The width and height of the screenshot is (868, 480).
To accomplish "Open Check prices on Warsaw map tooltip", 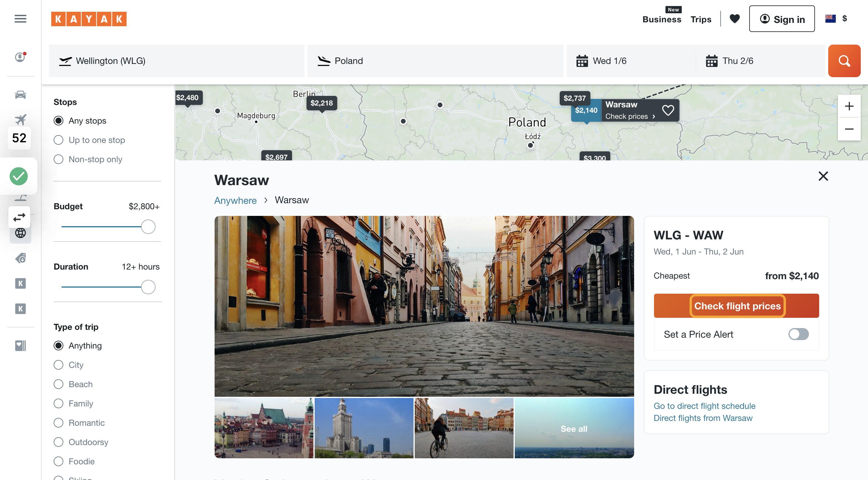I will [x=630, y=116].
